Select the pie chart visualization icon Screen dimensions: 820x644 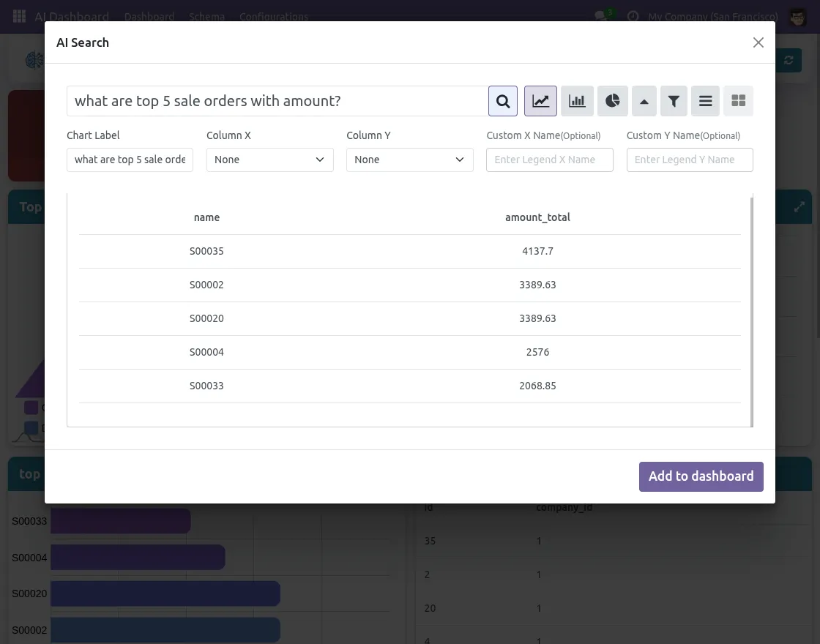pos(613,101)
